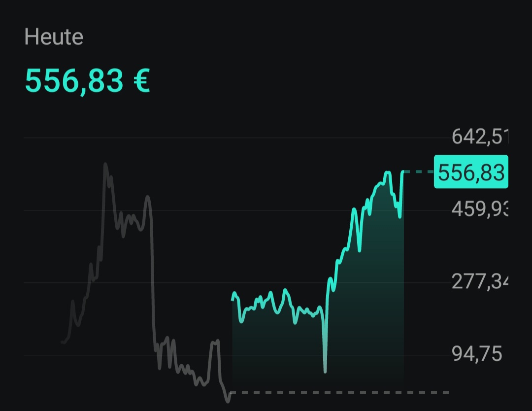This screenshot has height=411, width=532.
Task: Select the lowest point of gray line
Action: tap(228, 401)
